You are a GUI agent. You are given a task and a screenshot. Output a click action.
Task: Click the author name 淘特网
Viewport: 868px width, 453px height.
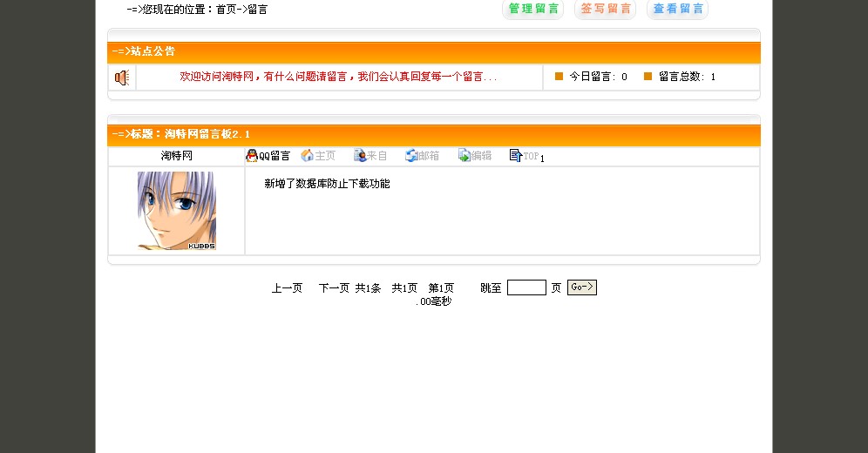tap(177, 156)
